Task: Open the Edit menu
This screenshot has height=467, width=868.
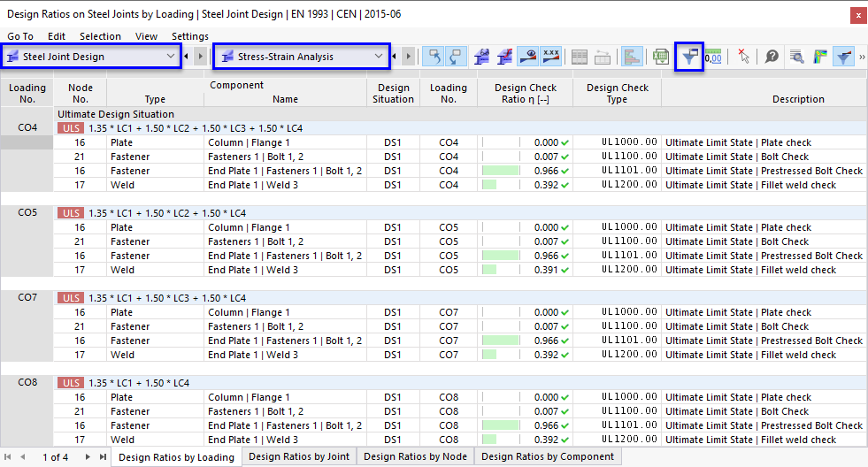Action: pos(57,36)
